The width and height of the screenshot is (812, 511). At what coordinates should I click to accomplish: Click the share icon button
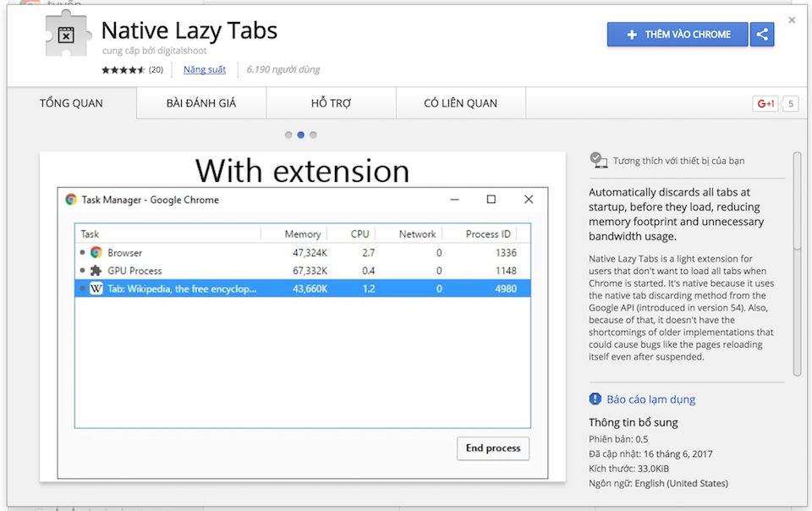762,35
